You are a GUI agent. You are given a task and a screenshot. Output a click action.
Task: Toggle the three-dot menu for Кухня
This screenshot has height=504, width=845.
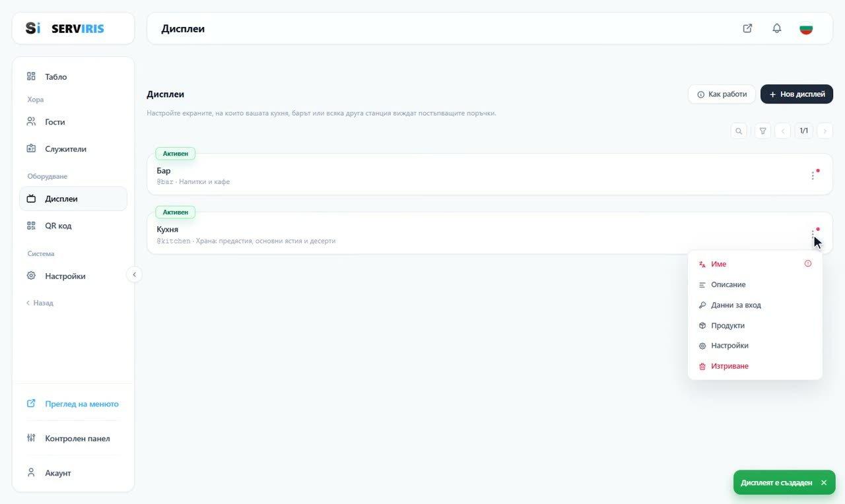[x=813, y=234]
